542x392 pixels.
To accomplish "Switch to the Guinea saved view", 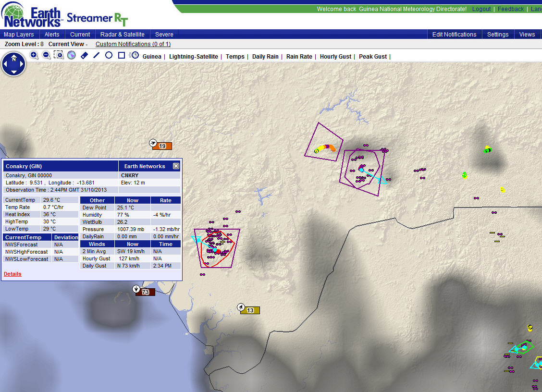I will (x=152, y=56).
